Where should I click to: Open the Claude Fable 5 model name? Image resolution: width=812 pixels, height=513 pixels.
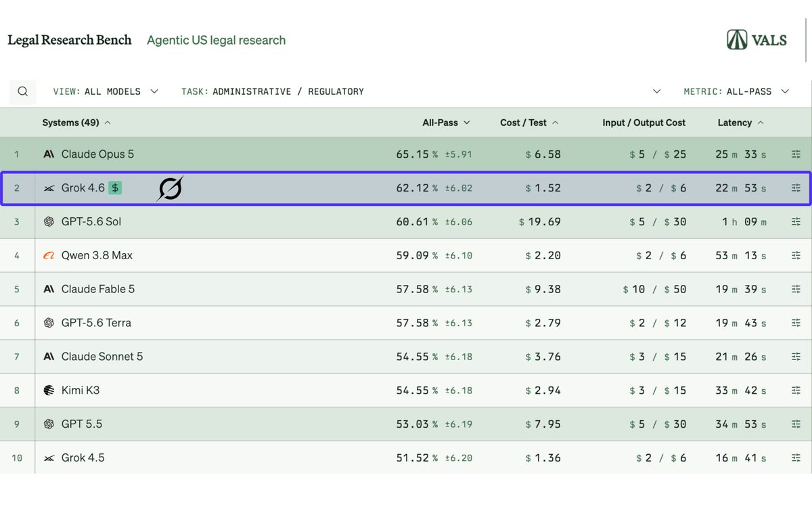[98, 289]
